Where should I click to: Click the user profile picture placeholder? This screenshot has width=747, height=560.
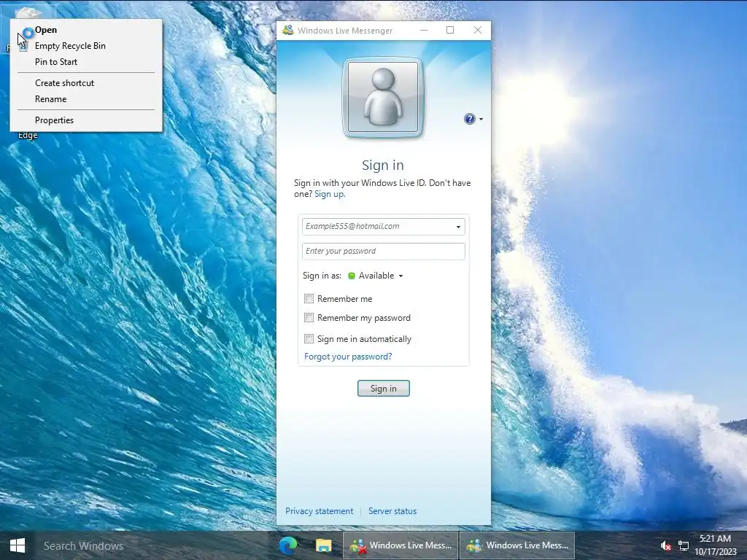(x=383, y=97)
